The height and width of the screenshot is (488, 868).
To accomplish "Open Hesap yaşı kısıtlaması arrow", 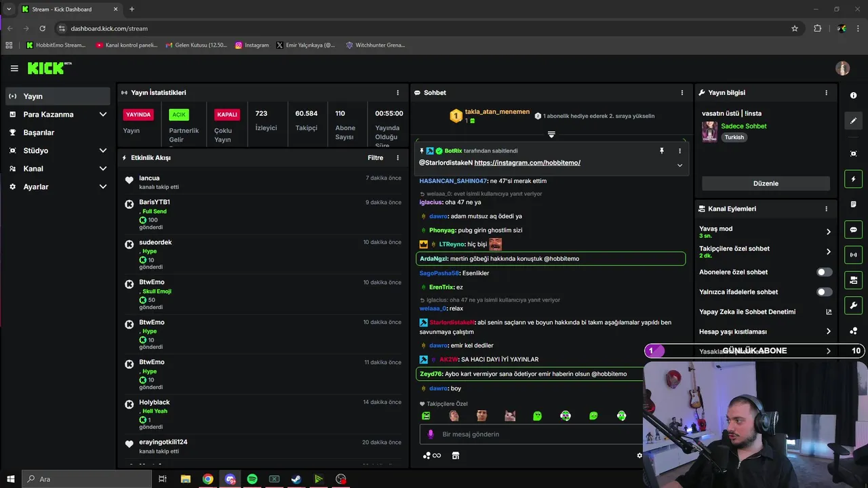I will point(828,331).
